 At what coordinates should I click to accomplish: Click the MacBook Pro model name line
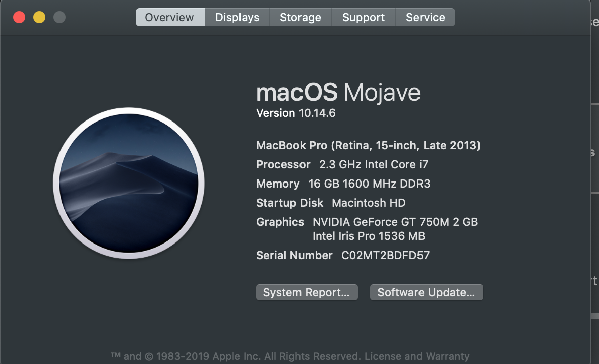[368, 145]
